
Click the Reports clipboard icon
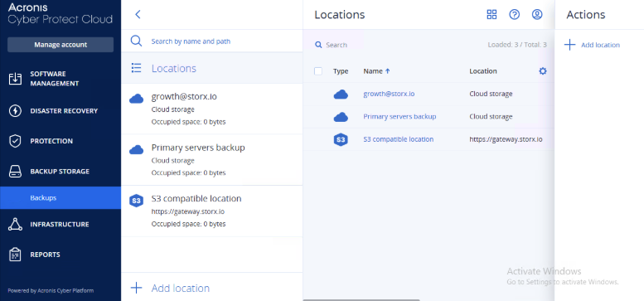pyautogui.click(x=15, y=255)
